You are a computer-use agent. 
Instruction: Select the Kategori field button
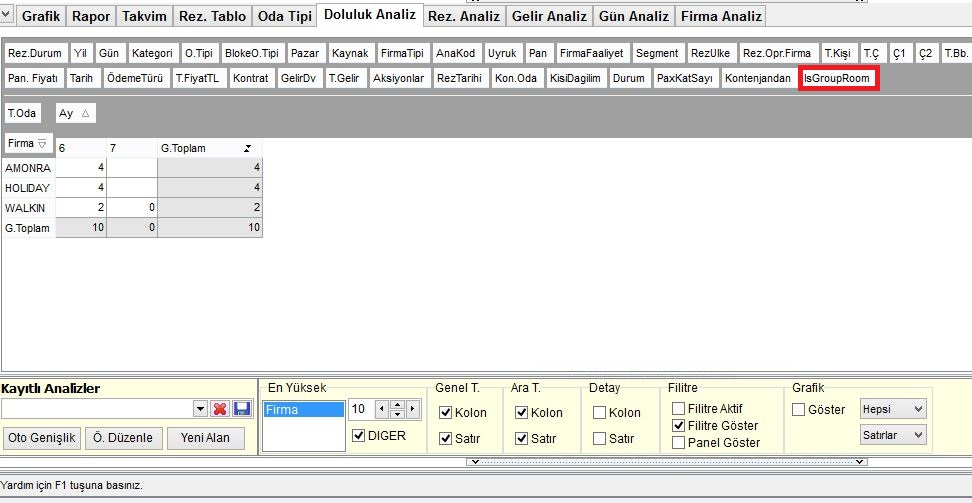tap(152, 53)
